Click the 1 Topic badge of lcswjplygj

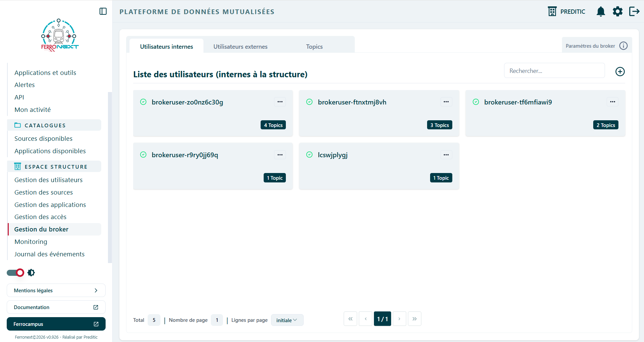pos(441,178)
